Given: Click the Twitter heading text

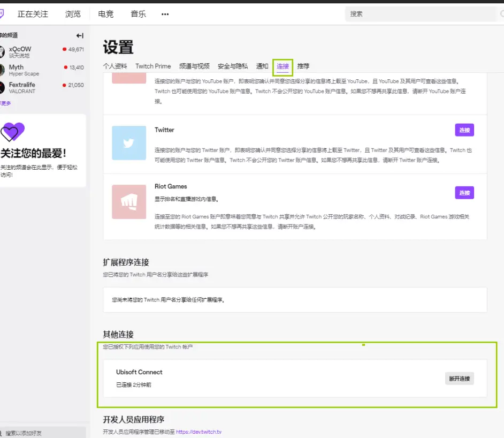Looking at the screenshot, I should [164, 130].
